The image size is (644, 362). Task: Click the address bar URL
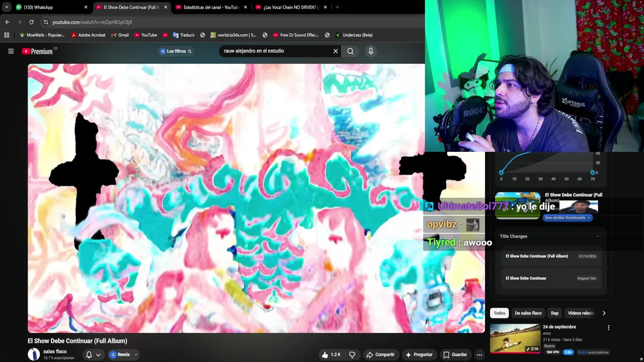point(92,22)
